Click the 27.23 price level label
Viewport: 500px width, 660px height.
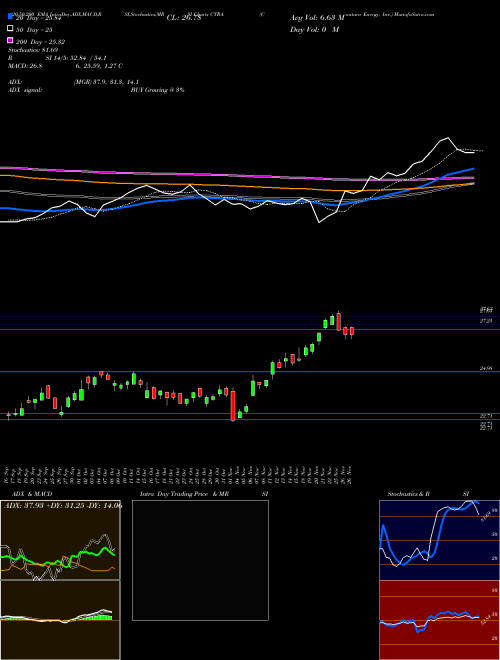[486, 321]
